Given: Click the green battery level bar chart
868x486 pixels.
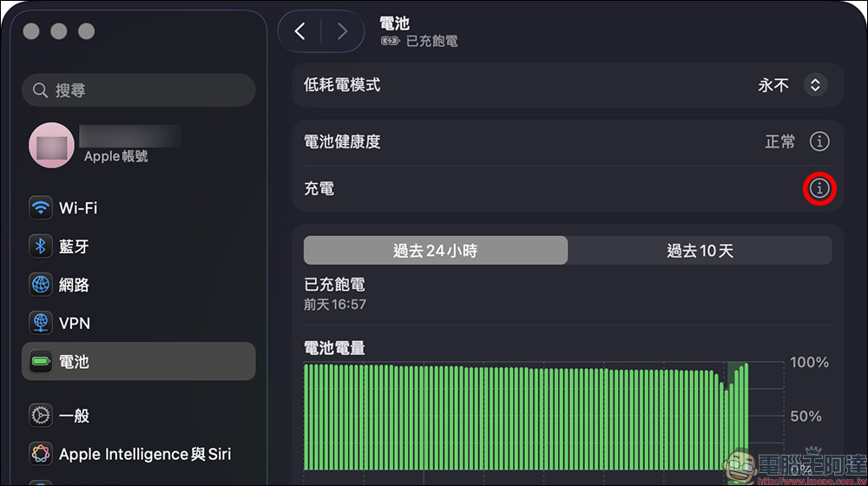Looking at the screenshot, I should (x=526, y=417).
